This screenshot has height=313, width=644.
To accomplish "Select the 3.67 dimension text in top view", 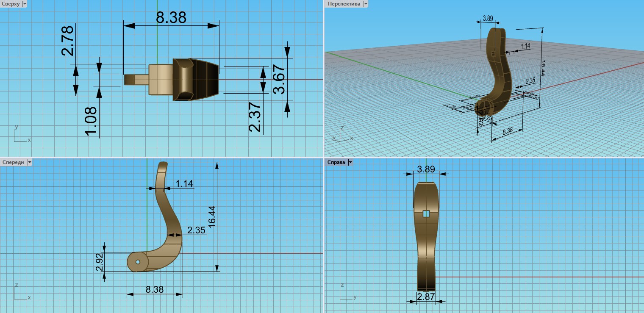I will tap(280, 79).
